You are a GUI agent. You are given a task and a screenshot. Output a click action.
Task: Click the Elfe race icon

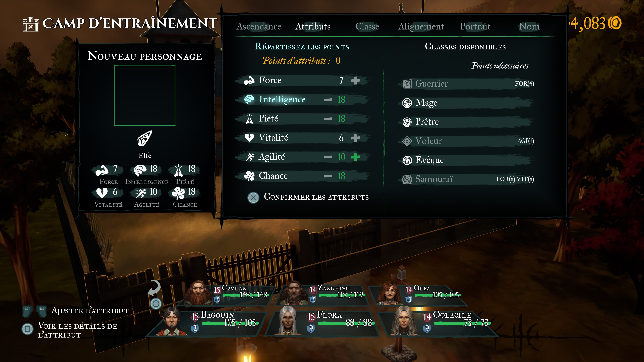(145, 138)
